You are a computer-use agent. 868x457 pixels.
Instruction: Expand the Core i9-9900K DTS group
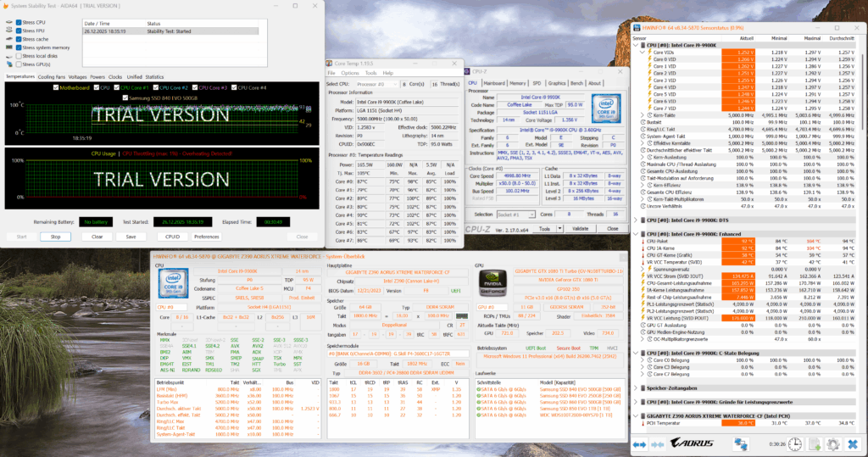click(636, 220)
